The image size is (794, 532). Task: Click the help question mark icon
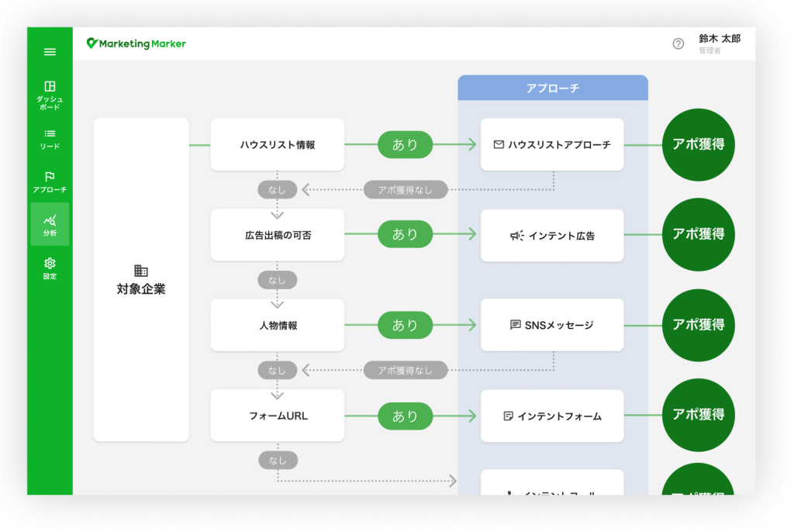click(x=678, y=43)
